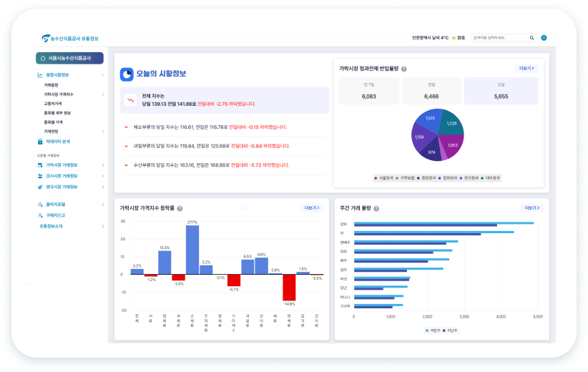
Task: Click the person icon beside 구매자신고
Action: point(40,215)
